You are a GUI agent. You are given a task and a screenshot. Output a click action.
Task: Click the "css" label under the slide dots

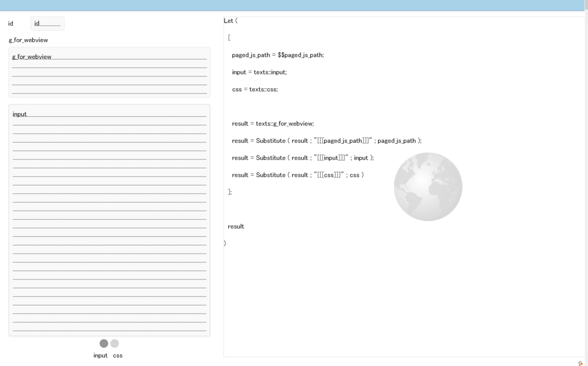point(117,355)
